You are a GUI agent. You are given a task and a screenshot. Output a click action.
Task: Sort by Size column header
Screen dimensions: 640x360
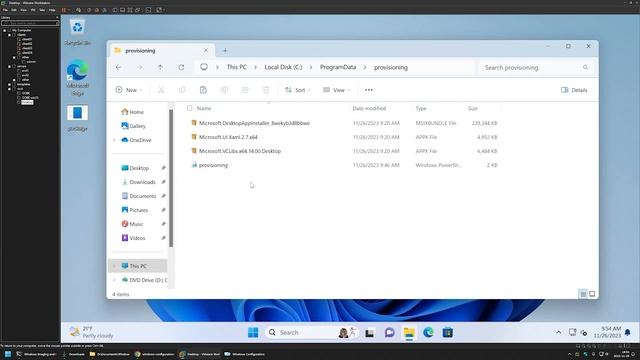(473, 108)
